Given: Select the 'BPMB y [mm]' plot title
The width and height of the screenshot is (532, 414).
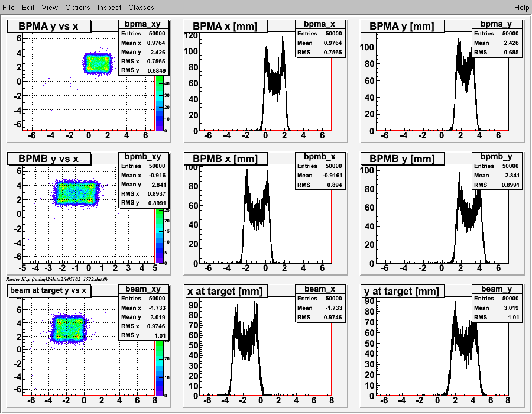Looking at the screenshot, I should [x=403, y=159].
